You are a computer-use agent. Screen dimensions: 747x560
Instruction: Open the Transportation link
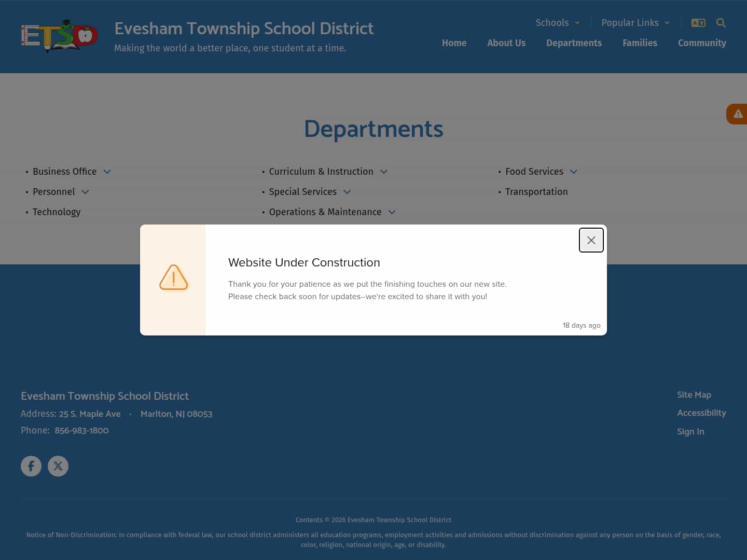coord(536,192)
